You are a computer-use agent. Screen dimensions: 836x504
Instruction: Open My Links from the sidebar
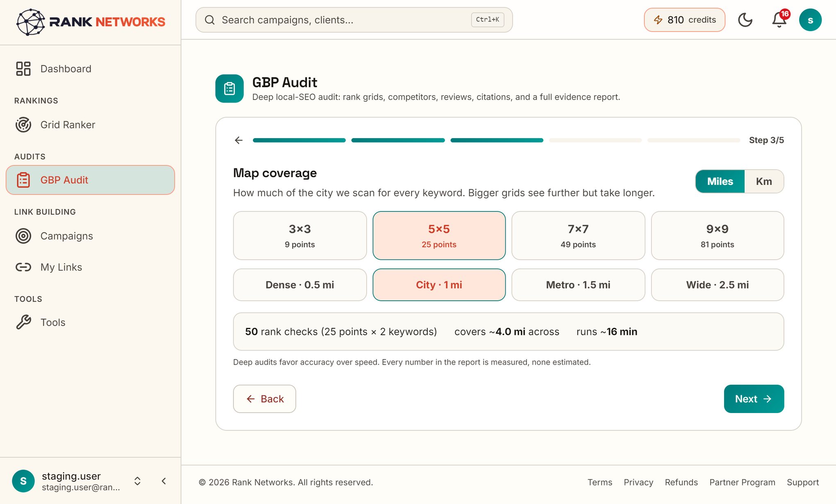click(90, 267)
